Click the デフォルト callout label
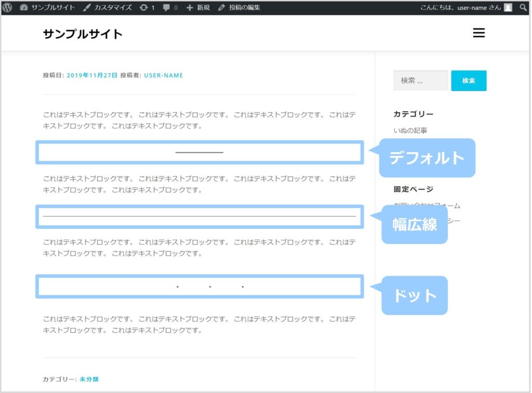Viewport: 532px width, 393px height. [427, 158]
